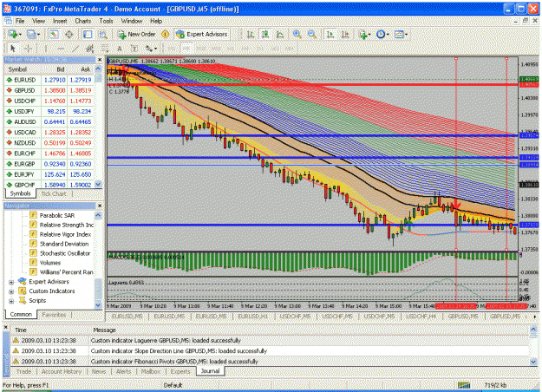Open the Profiles toolbar icon

tap(33, 34)
